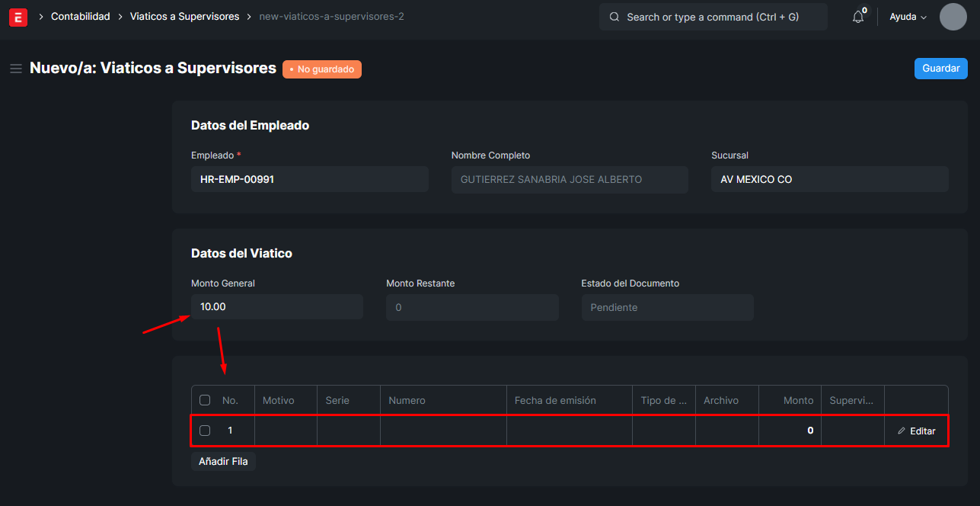Open the Empleado link field HR-EMP-00991
Image resolution: width=980 pixels, height=506 pixels.
coord(309,180)
